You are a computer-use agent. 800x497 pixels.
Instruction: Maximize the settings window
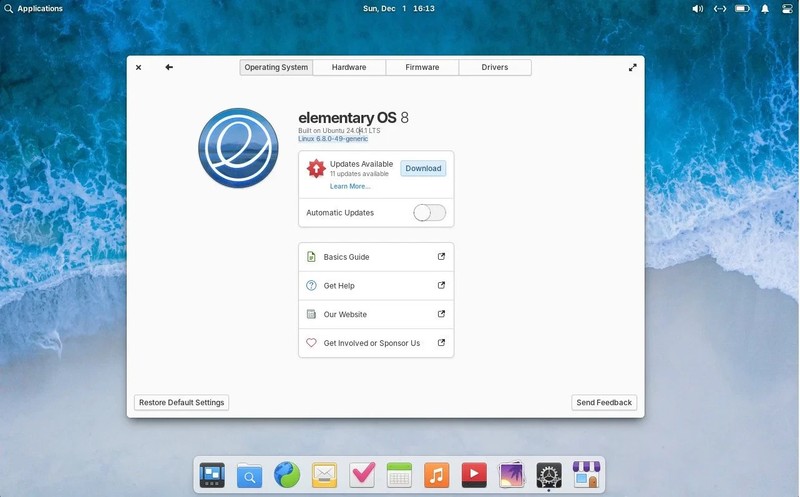(x=633, y=67)
